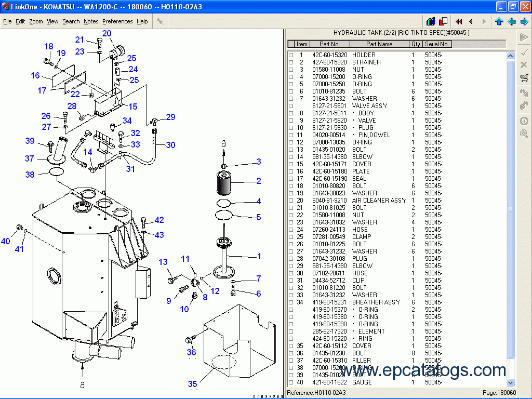
Task: Click the pin icon beside the Help menu
Action: (160, 22)
